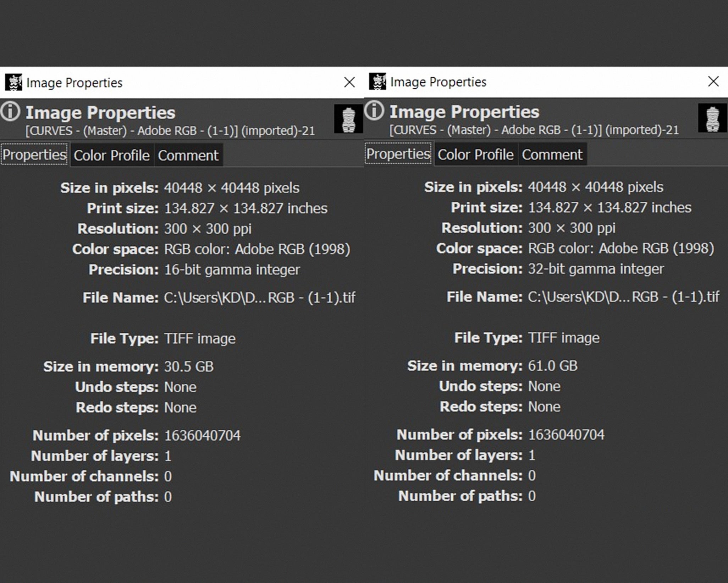Click '30.5 GB' size in memory value
This screenshot has width=728, height=583.
(x=189, y=366)
